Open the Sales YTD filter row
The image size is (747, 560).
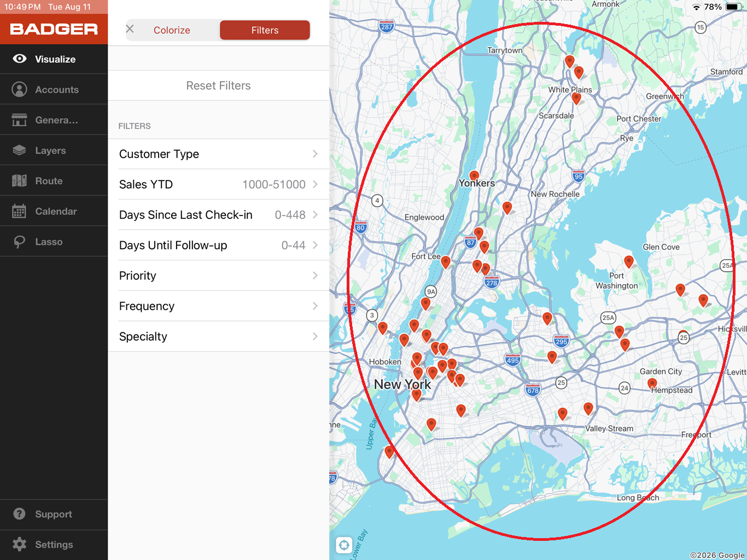[x=218, y=184]
